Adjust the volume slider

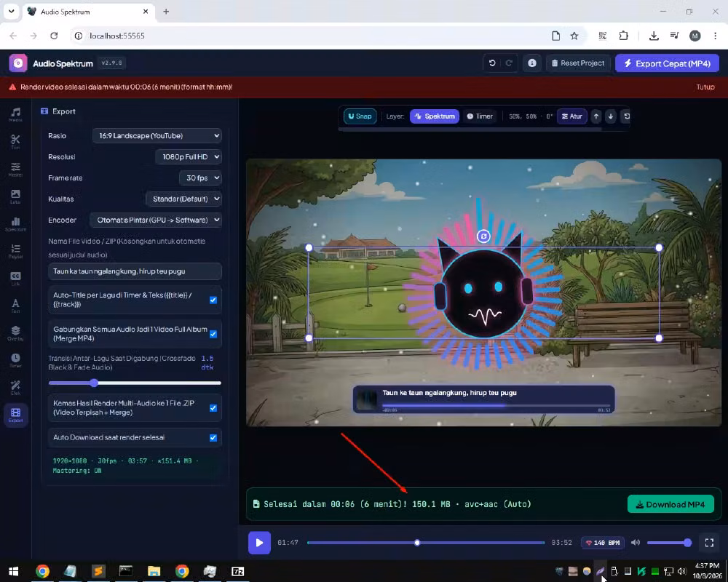(669, 543)
